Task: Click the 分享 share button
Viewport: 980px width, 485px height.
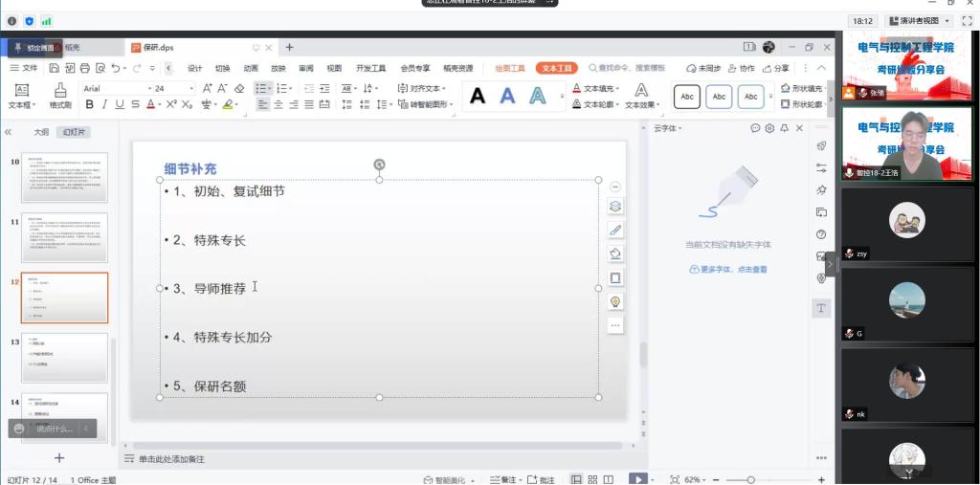Action: (x=776, y=68)
